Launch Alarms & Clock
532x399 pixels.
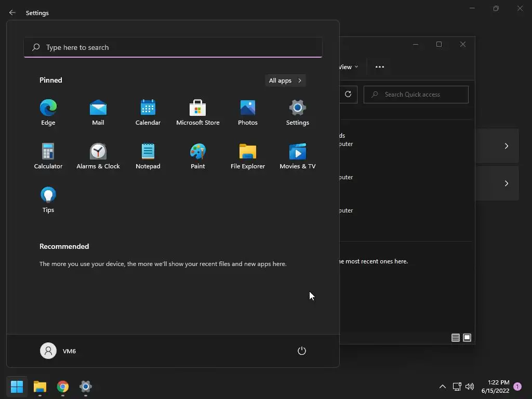pos(98,156)
